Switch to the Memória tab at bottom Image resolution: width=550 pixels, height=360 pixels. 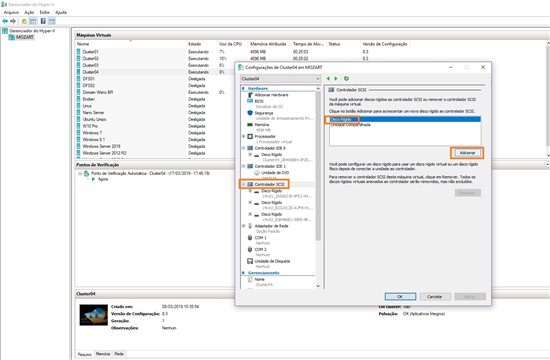[x=103, y=354]
